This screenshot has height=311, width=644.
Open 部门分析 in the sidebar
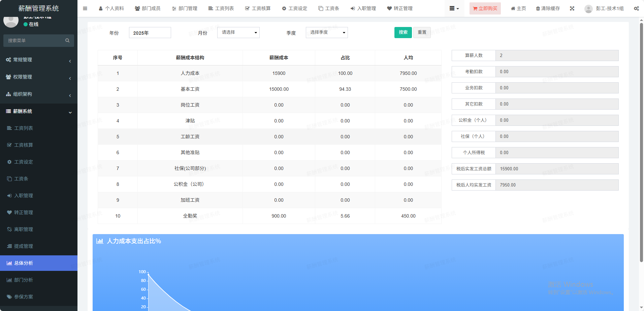[24, 280]
